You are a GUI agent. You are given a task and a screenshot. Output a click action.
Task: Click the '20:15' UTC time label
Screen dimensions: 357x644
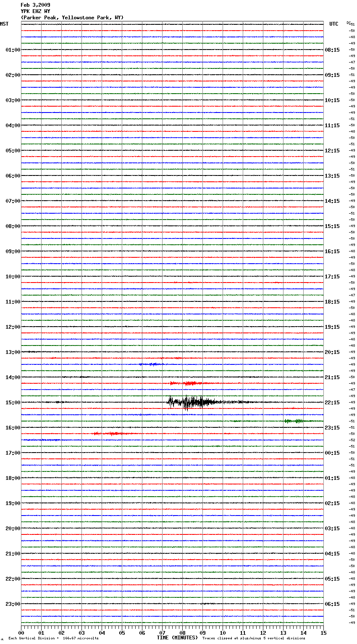[332, 352]
